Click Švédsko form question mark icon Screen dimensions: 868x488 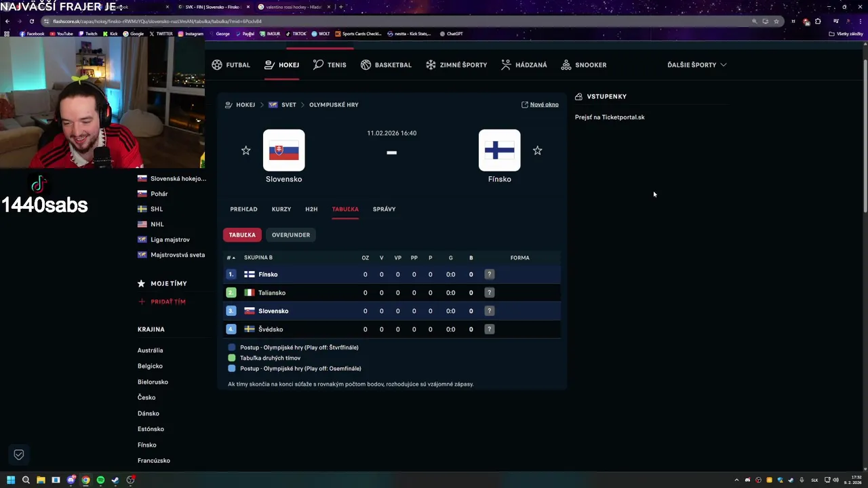click(x=489, y=329)
